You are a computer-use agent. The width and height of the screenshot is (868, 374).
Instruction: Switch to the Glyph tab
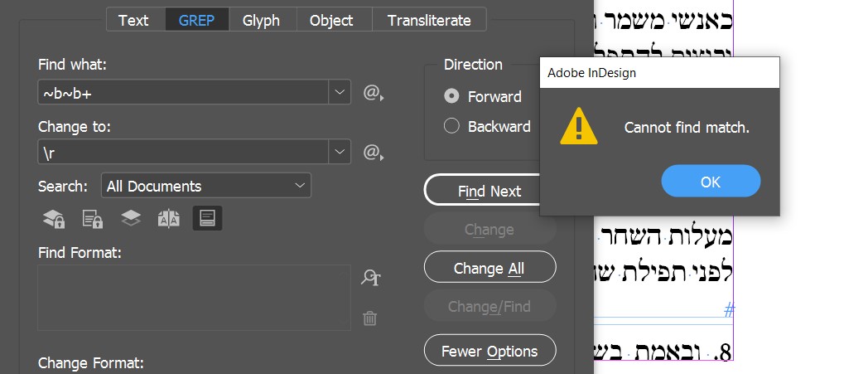[261, 20]
